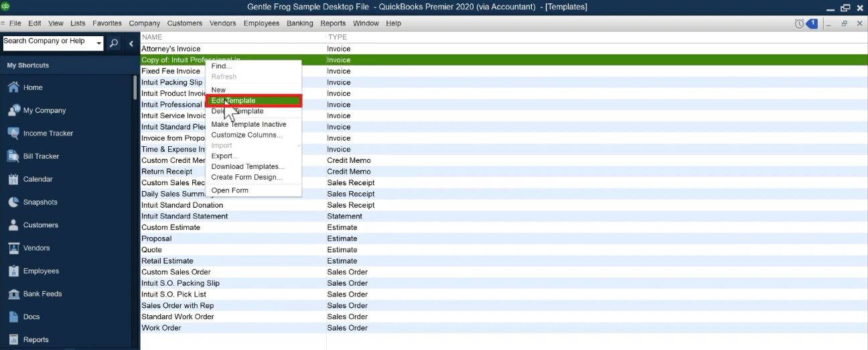Open the Income Tracker icon
Viewport: 868px width, 350px height.
pos(13,133)
